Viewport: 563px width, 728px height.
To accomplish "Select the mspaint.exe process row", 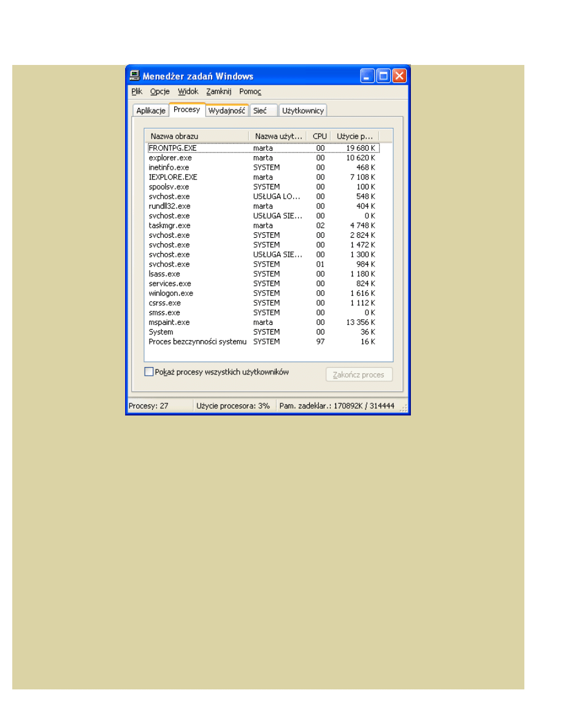I will (x=169, y=322).
